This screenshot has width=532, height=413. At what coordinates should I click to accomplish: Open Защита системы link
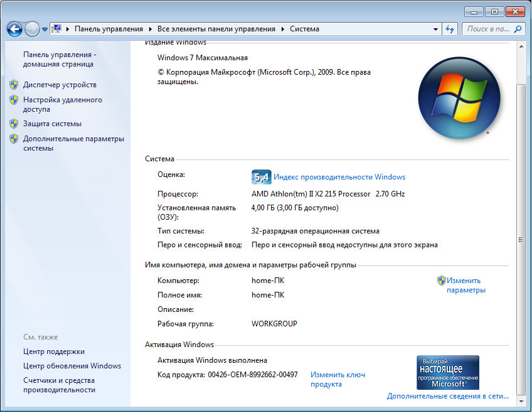(x=52, y=124)
